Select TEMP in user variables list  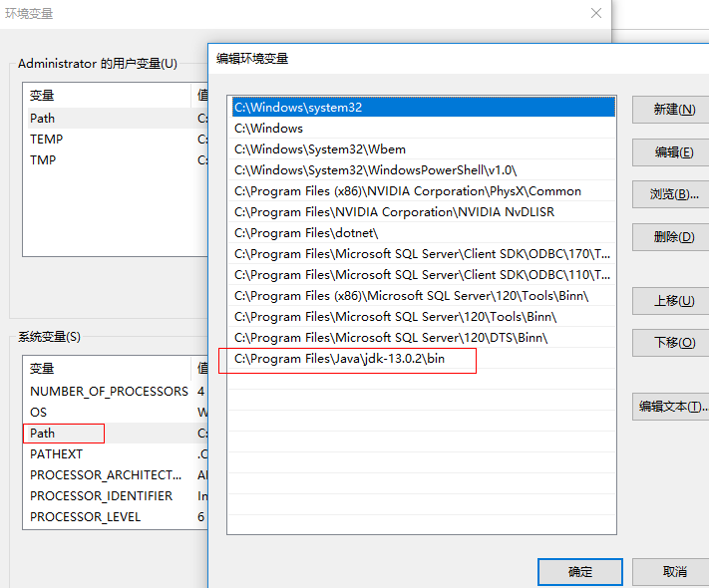[117, 140]
